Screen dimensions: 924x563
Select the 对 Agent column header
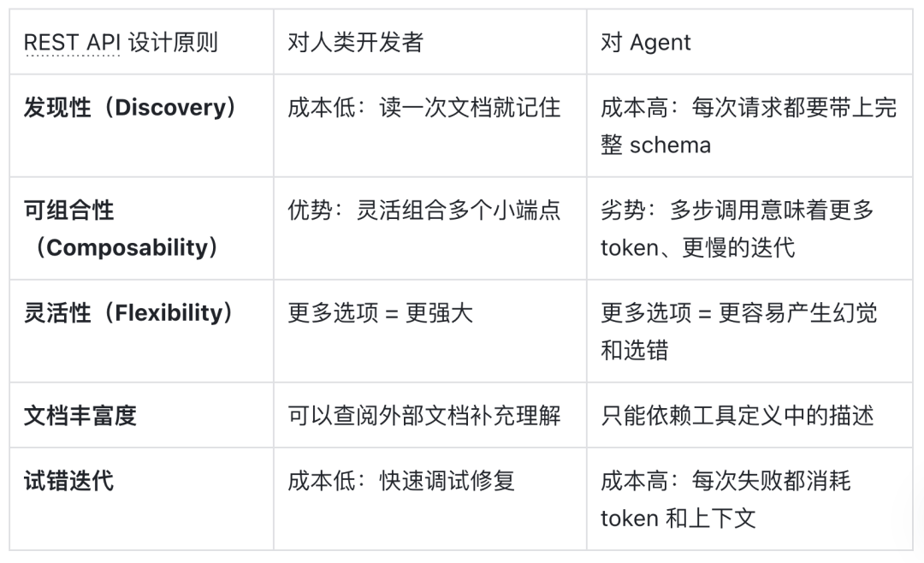tap(646, 43)
